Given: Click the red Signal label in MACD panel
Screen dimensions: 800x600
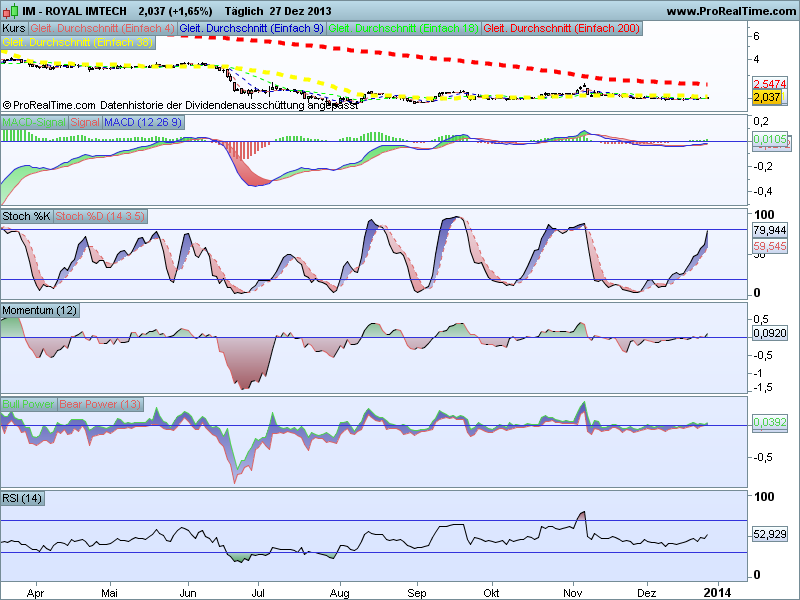Looking at the screenshot, I should 85,122.
